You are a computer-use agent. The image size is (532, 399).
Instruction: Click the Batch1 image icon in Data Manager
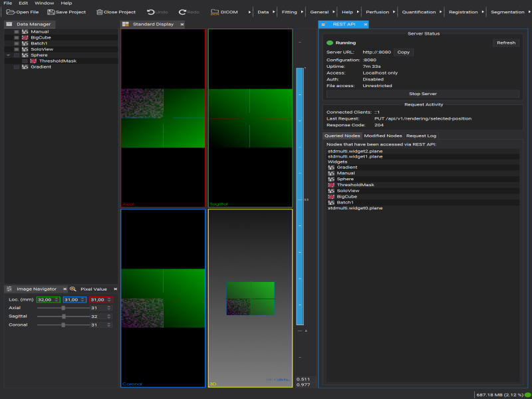[25, 43]
